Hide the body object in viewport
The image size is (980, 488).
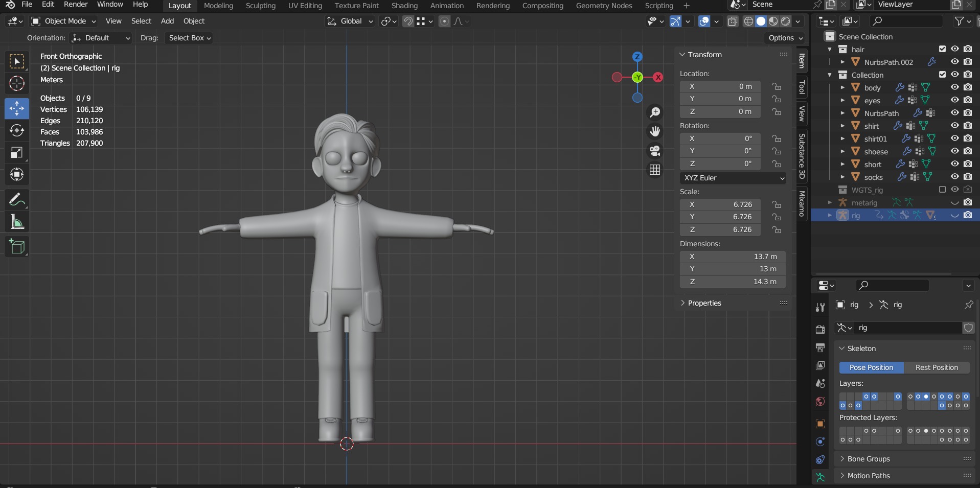(954, 87)
